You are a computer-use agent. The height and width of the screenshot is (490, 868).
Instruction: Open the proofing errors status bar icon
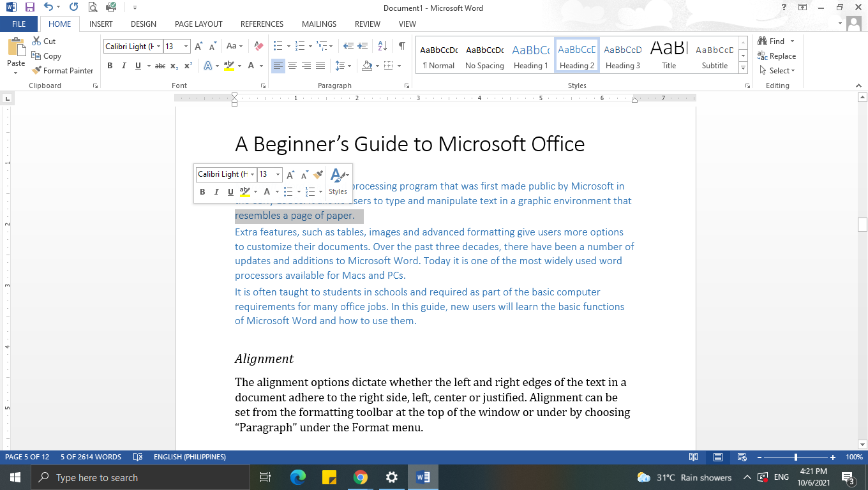(x=137, y=457)
